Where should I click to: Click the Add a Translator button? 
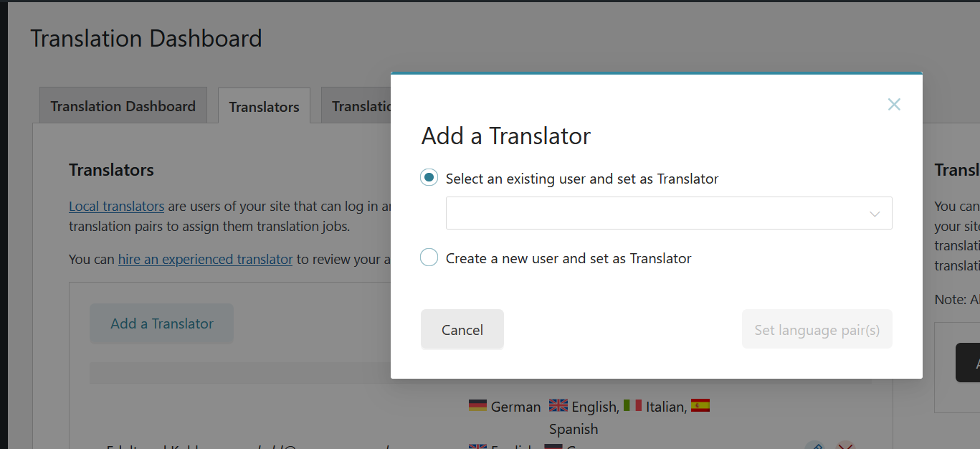161,323
